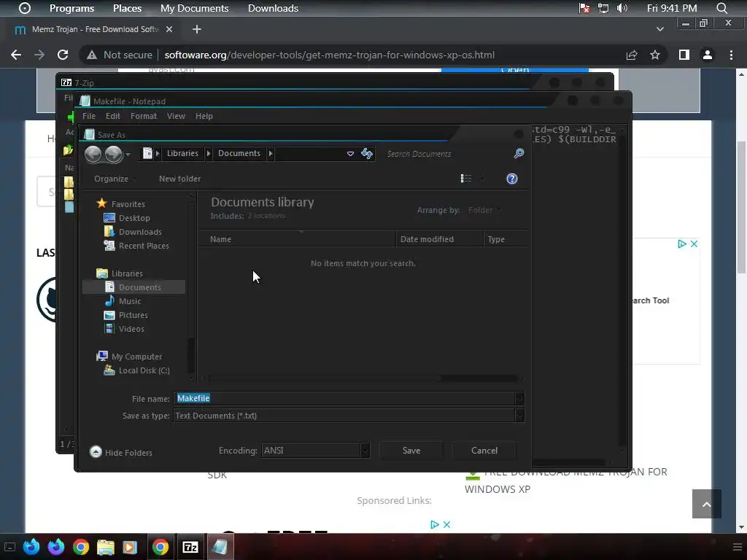Open the help question mark icon
747x560 pixels.
511,179
